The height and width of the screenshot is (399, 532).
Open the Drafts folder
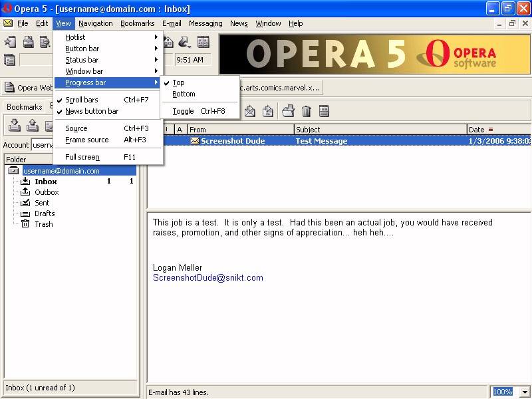45,213
